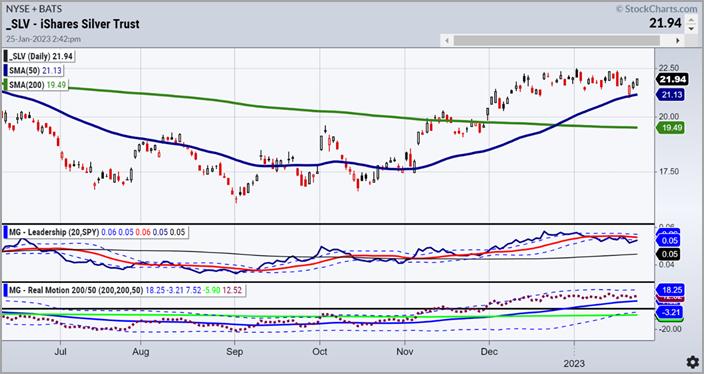The image size is (704, 374).
Task: Select the _SLV (Daily) 21.94 legend entry
Action: 38,56
